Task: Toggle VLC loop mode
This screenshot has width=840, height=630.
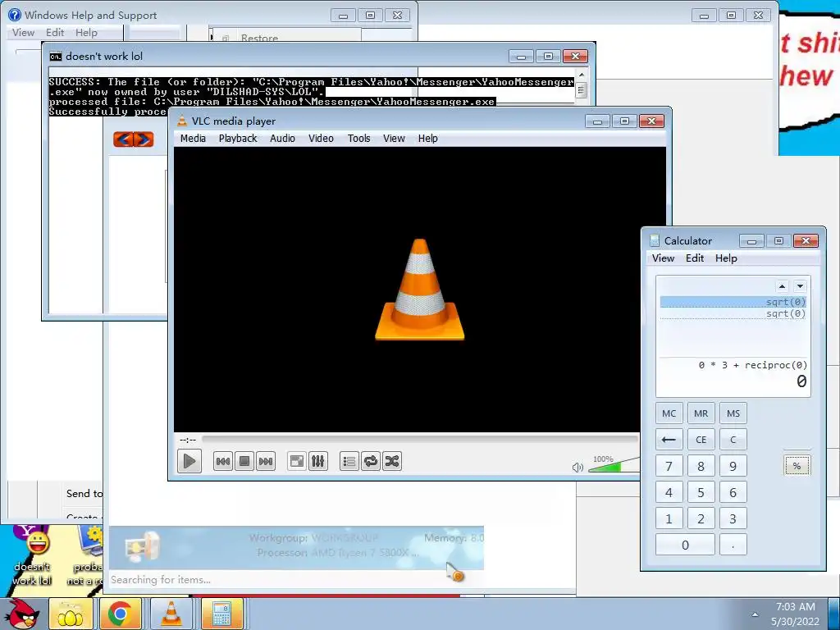Action: 370,461
